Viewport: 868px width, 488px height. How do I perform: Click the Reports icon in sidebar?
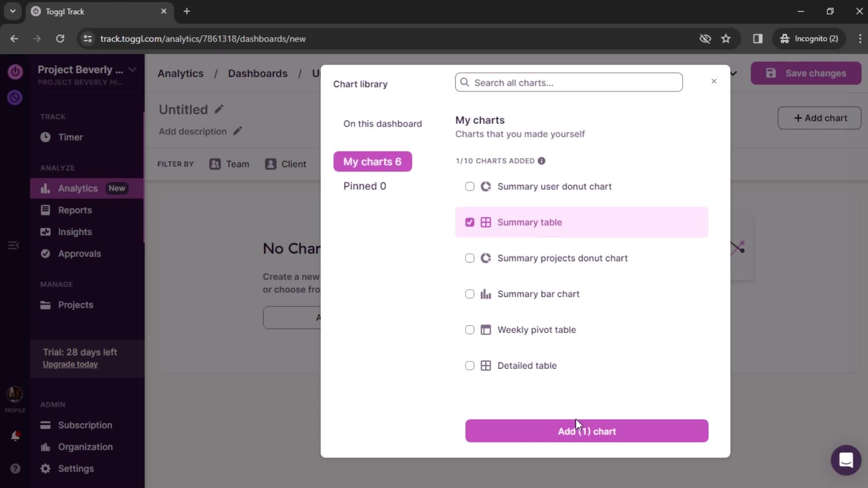pos(45,210)
